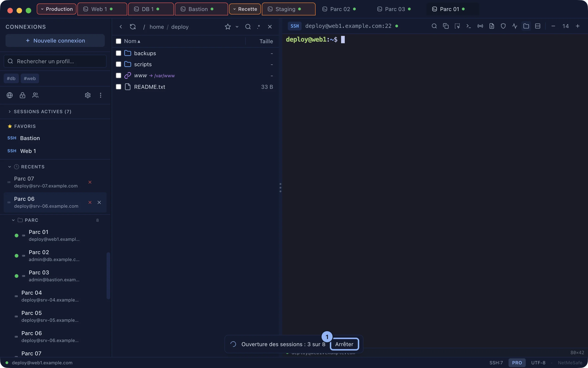The image size is (588, 368).
Task: Refresh the deploy directory listing
Action: pyautogui.click(x=133, y=27)
